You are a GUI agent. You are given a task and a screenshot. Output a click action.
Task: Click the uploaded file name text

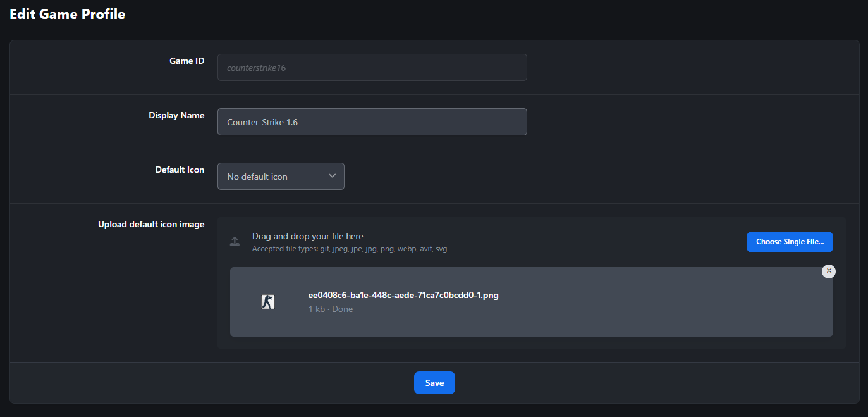(x=403, y=295)
